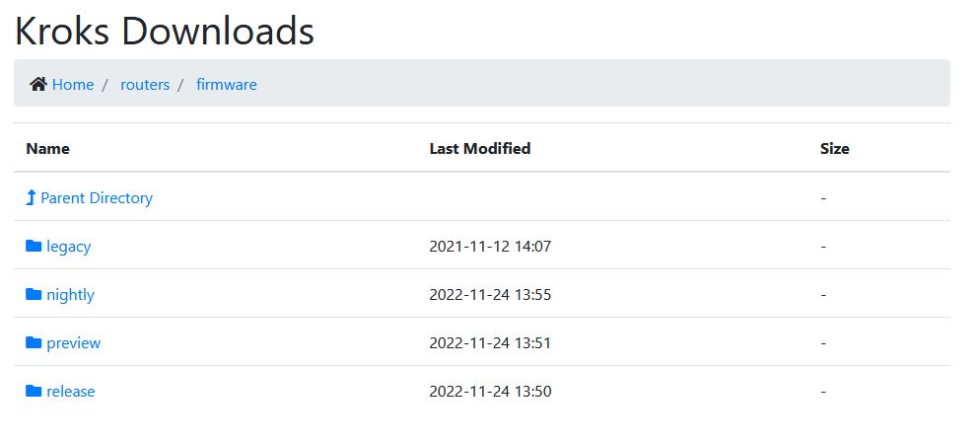The width and height of the screenshot is (980, 442).
Task: Click the Last Modified column header
Action: (x=479, y=149)
